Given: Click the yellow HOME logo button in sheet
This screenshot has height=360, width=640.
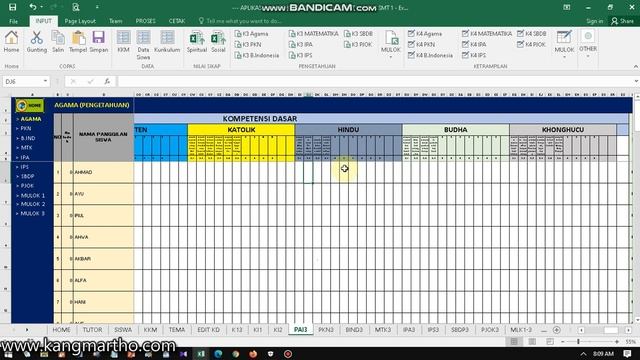Looking at the screenshot, I should tap(30, 105).
